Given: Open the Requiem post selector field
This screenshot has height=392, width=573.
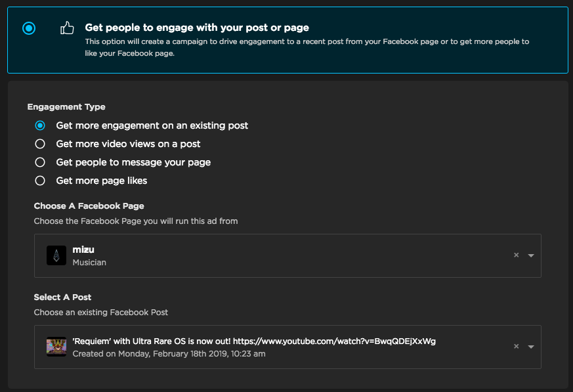Looking at the screenshot, I should click(x=287, y=347).
